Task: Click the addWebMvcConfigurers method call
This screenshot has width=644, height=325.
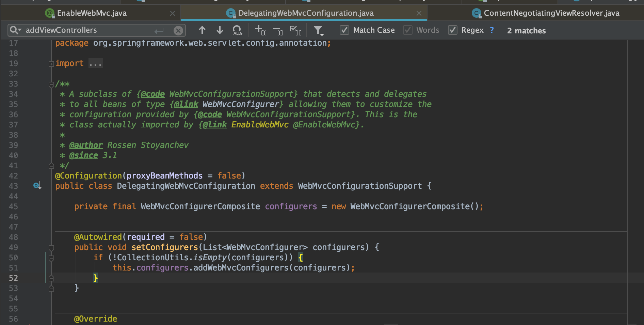Action: coord(241,268)
